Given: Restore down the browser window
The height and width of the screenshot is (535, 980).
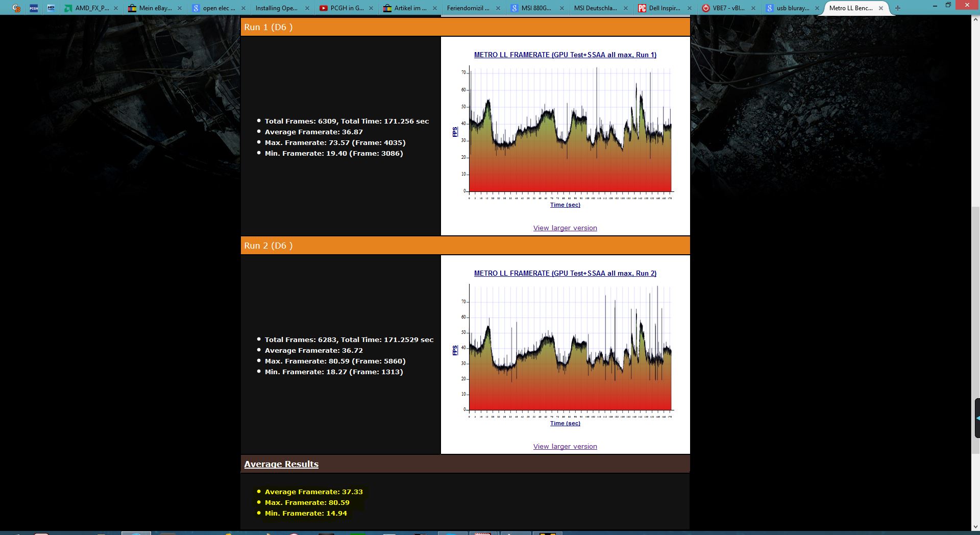Looking at the screenshot, I should pos(948,6).
